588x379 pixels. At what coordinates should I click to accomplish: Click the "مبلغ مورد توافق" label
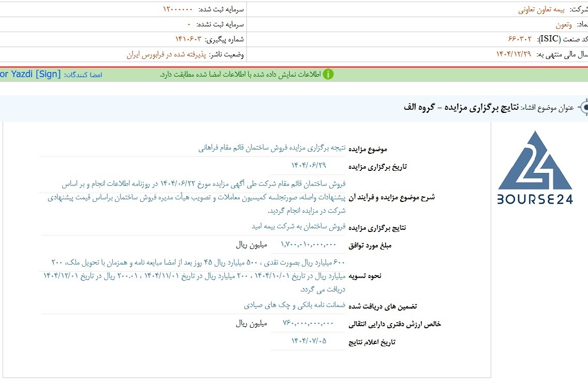click(x=370, y=246)
